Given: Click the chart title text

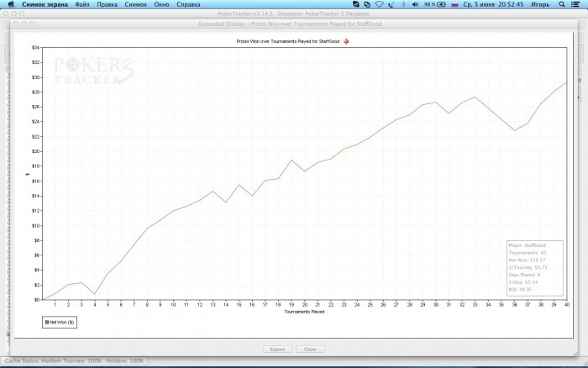Looking at the screenshot, I should [288, 41].
